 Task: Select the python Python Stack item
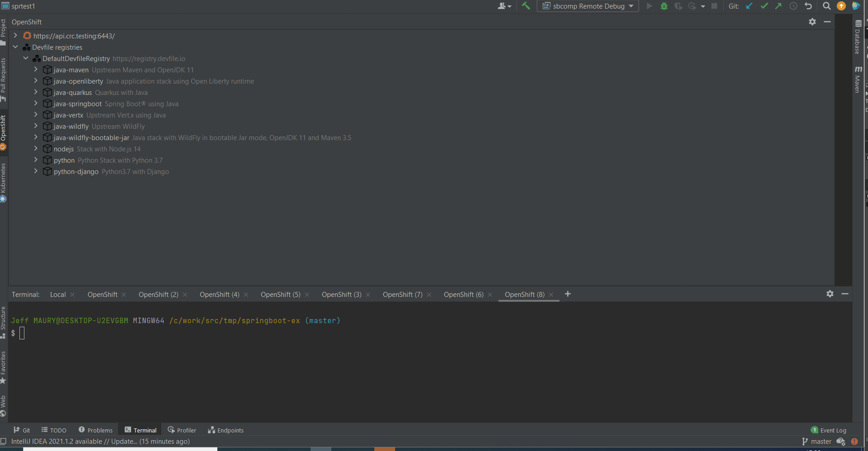pyautogui.click(x=103, y=160)
